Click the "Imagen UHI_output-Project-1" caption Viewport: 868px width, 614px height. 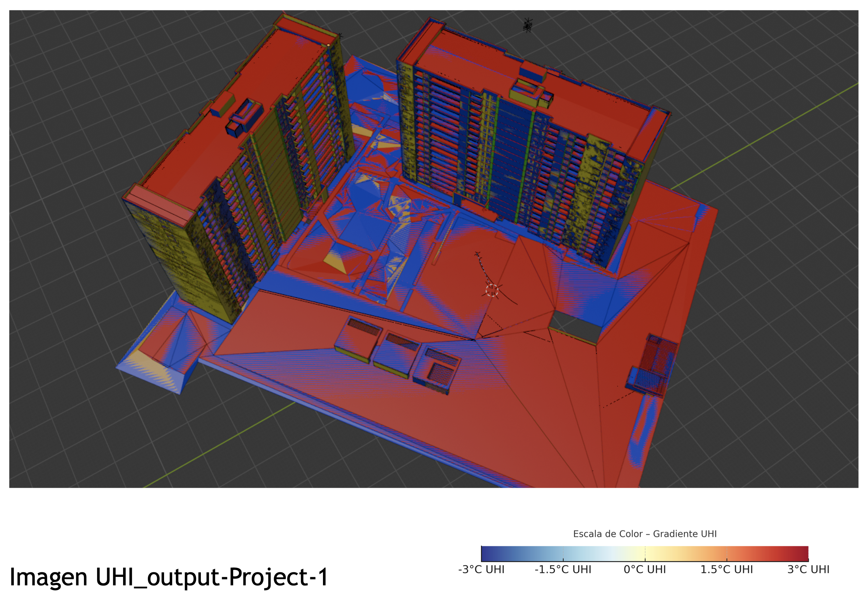coord(169,577)
